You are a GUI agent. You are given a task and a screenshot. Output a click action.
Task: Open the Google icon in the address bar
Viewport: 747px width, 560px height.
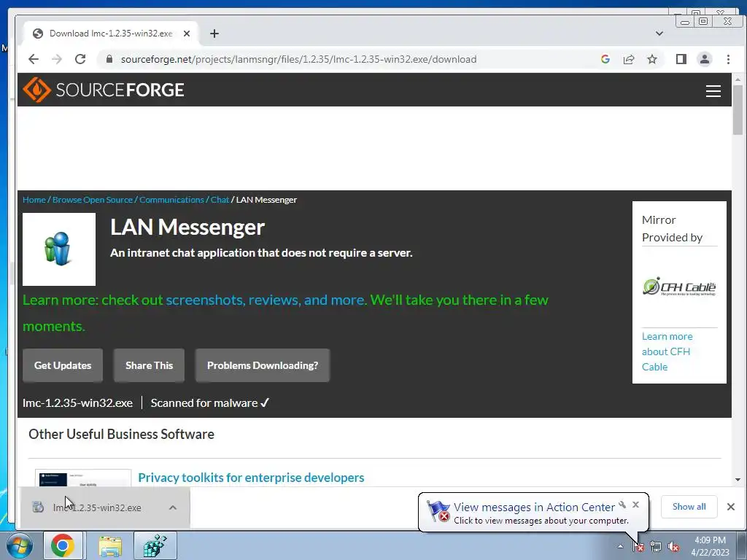pos(605,59)
